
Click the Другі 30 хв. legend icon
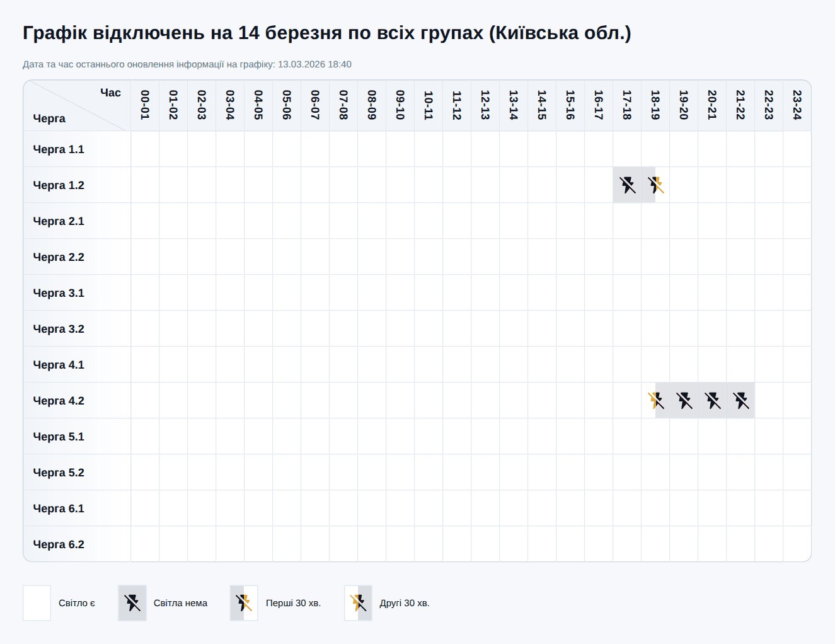coord(358,603)
